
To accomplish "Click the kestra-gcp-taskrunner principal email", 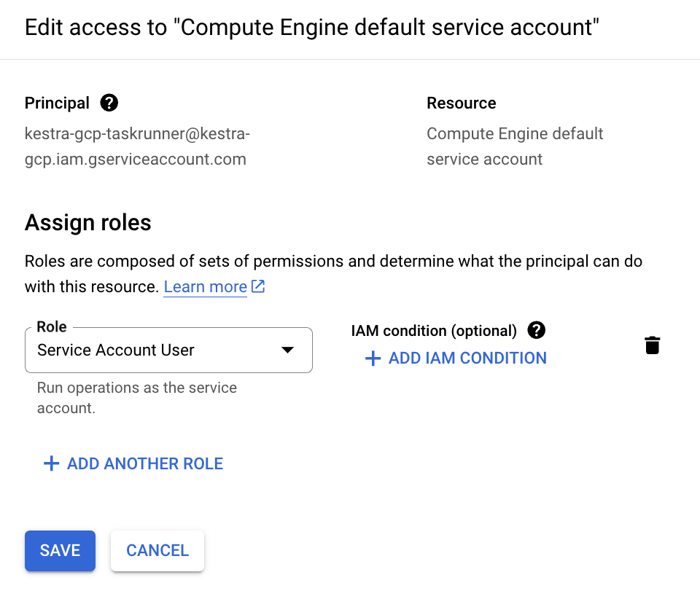I will point(137,146).
